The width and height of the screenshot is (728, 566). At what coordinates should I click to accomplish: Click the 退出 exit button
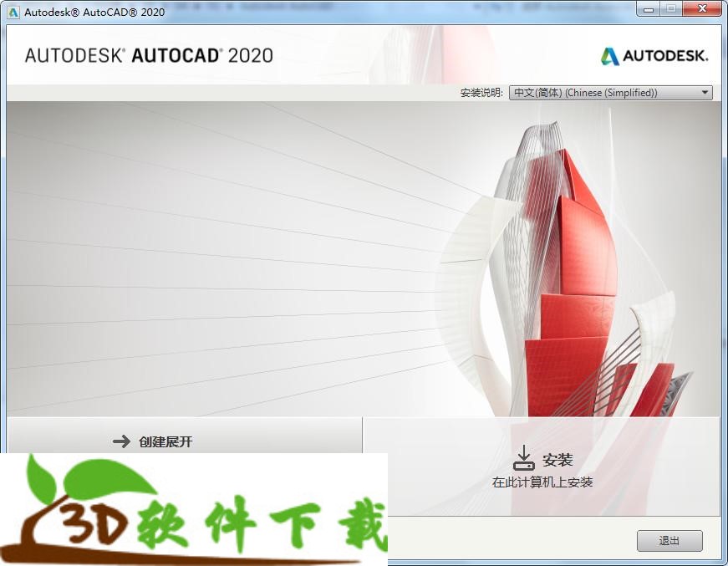pyautogui.click(x=669, y=540)
